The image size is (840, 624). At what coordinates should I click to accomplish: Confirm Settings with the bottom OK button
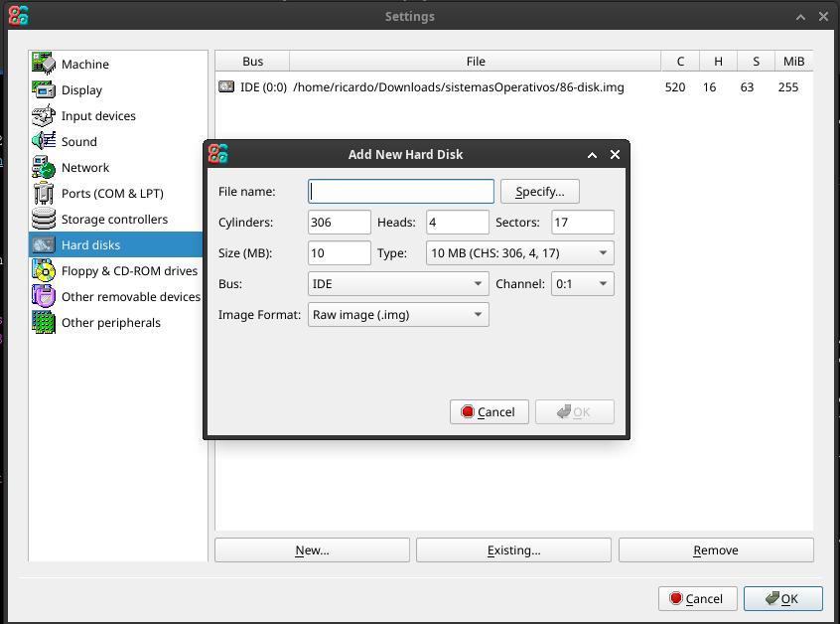[x=782, y=598]
